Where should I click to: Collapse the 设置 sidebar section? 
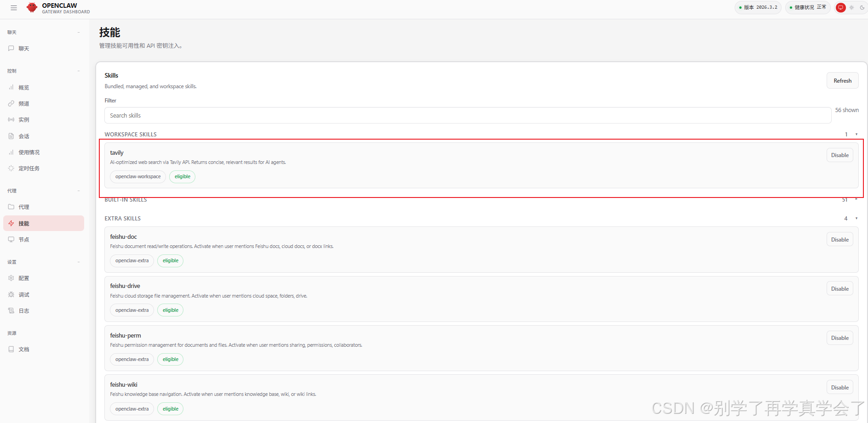point(79,262)
